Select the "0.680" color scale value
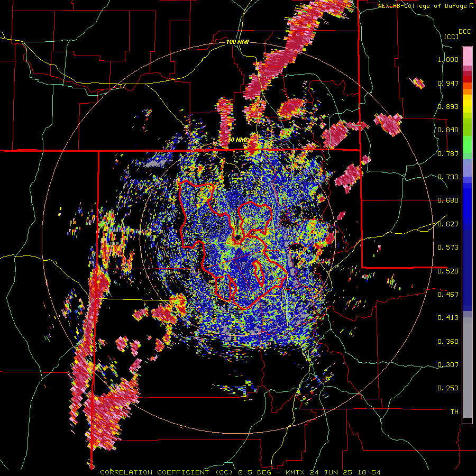 [x=448, y=200]
